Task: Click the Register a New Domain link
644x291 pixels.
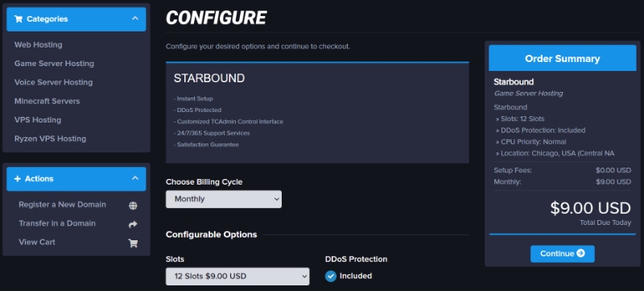Action: [x=63, y=205]
